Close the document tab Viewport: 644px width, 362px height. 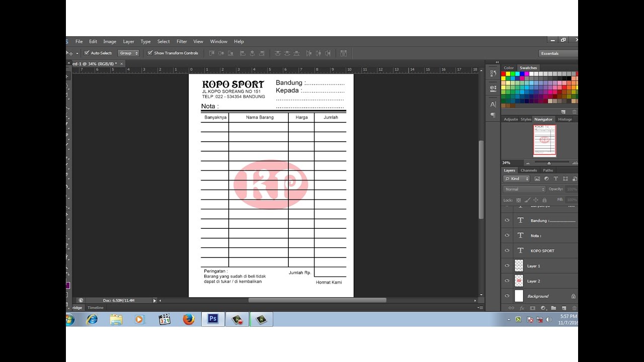pos(121,64)
